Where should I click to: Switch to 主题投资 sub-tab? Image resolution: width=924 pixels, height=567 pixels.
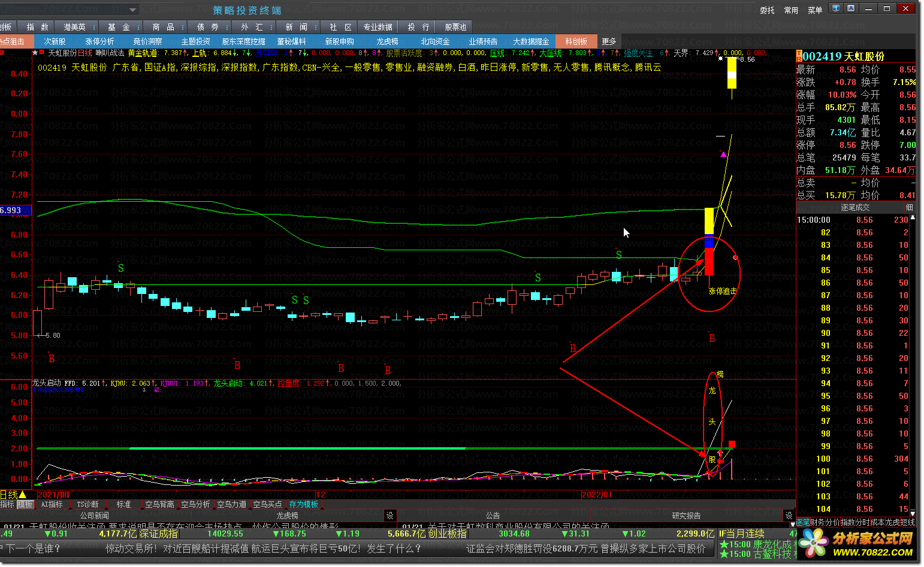195,41
